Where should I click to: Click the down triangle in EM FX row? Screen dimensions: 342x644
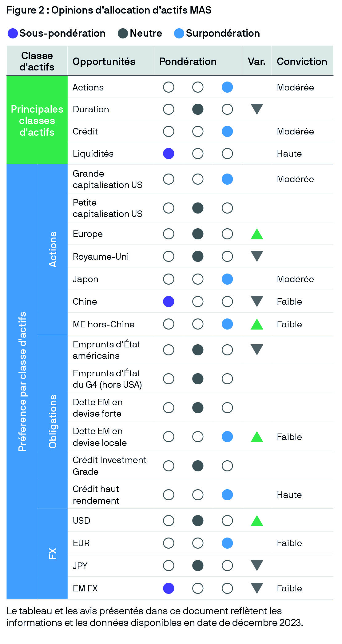click(257, 588)
